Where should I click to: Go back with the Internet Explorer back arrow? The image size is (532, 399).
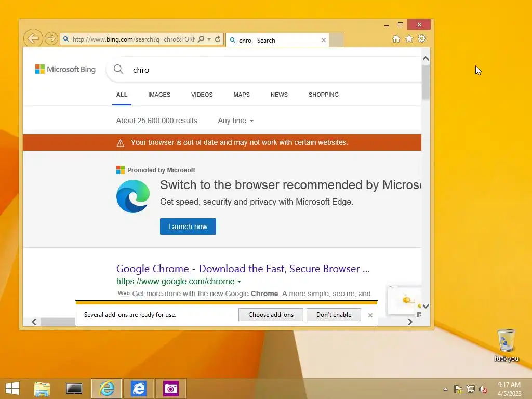[x=33, y=38]
